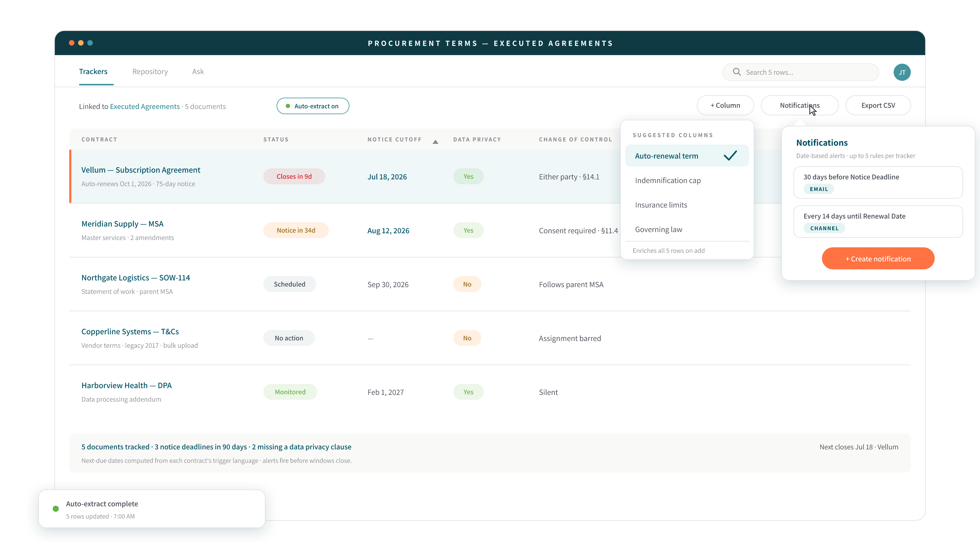Image resolution: width=980 pixels, height=551 pixels.
Task: Click + Create notification
Action: [x=878, y=259]
